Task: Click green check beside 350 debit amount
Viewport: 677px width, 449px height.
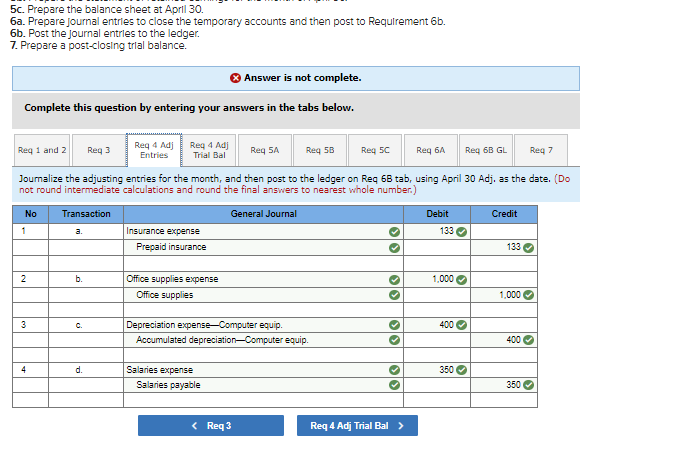Action: pyautogui.click(x=462, y=370)
